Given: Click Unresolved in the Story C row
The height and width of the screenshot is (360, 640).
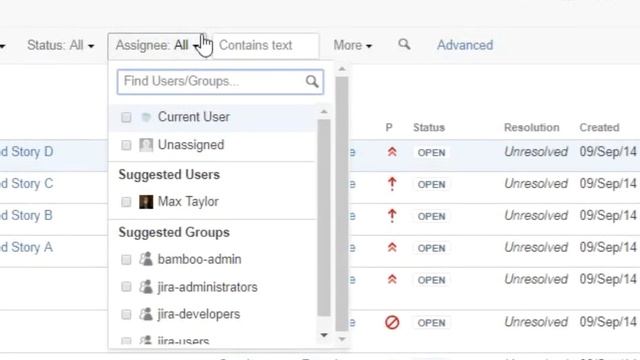Looking at the screenshot, I should click(x=536, y=184).
